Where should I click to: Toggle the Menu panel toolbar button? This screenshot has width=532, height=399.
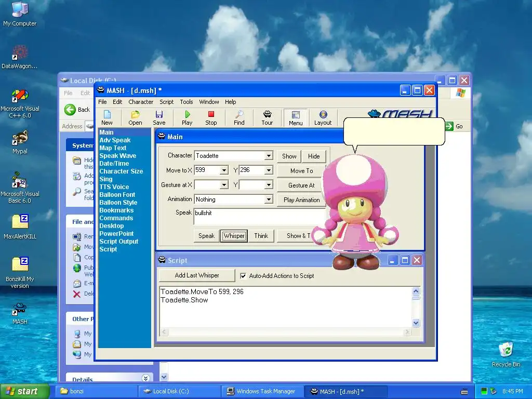[296, 117]
